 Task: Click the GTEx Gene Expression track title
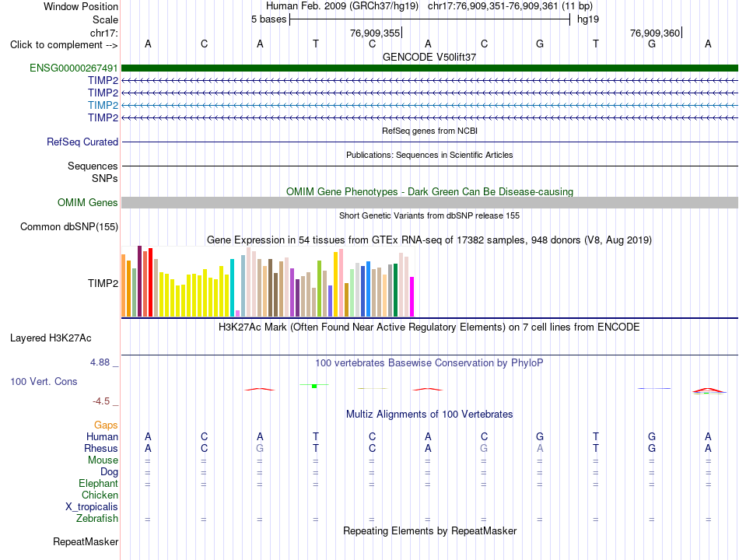(429, 240)
